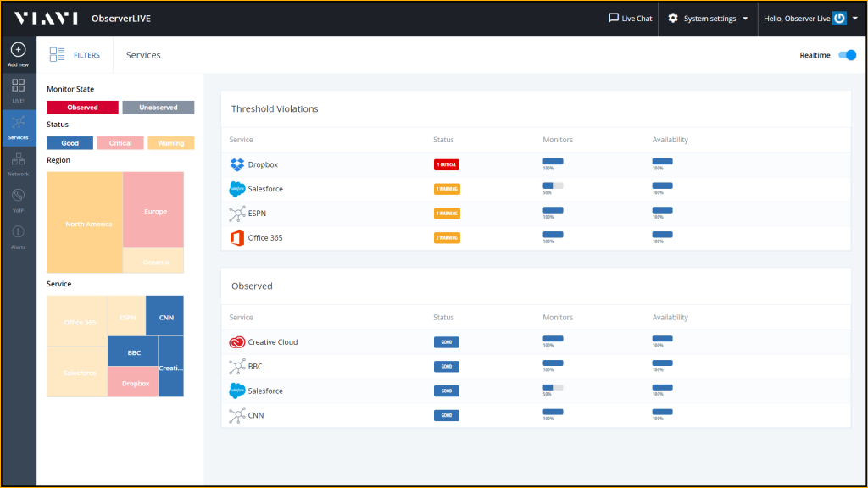Click the Dropbox logo in Threshold Violations
The width and height of the screenshot is (868, 488).
237,164
